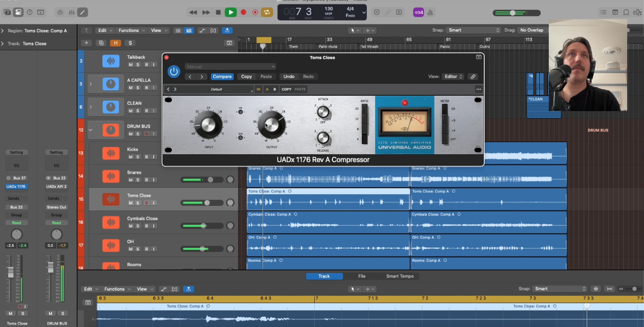This screenshot has width=644, height=327.
Task: Open the Edit menu in tracks area
Action: (105, 30)
